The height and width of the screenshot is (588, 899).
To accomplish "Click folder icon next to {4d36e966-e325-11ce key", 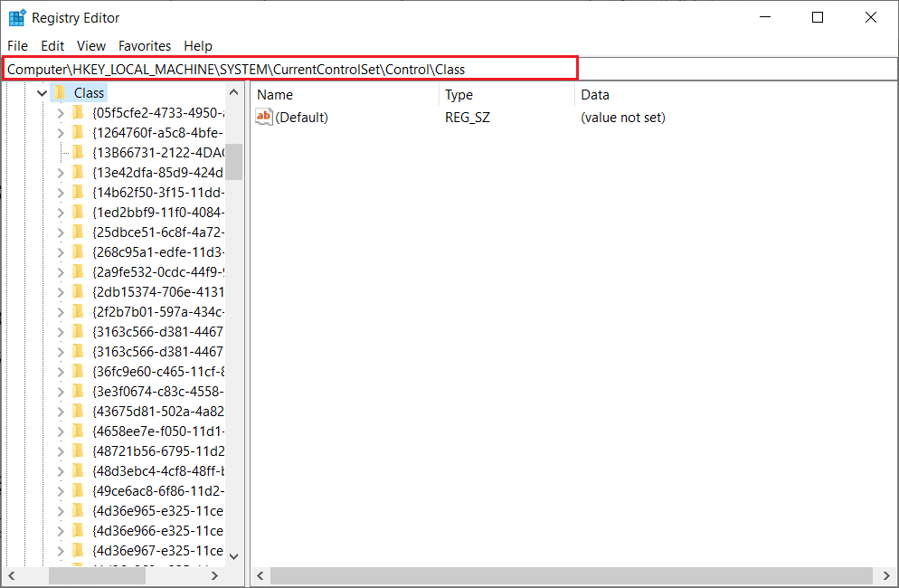I will tap(79, 531).
